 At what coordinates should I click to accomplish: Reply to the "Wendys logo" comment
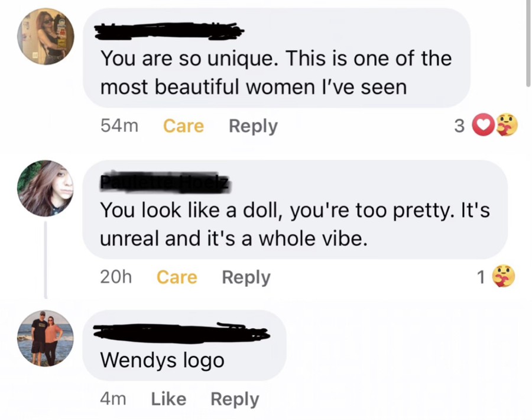[x=235, y=399]
